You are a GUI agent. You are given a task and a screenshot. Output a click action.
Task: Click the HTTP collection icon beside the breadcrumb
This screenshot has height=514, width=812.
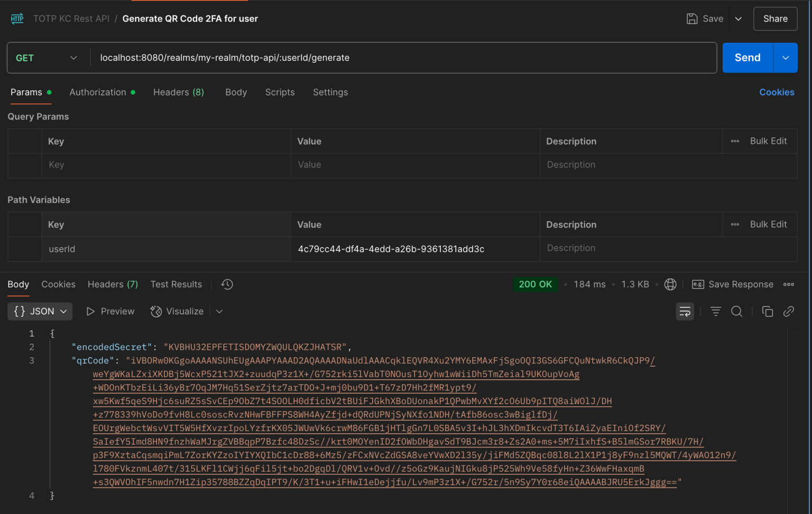click(x=17, y=18)
